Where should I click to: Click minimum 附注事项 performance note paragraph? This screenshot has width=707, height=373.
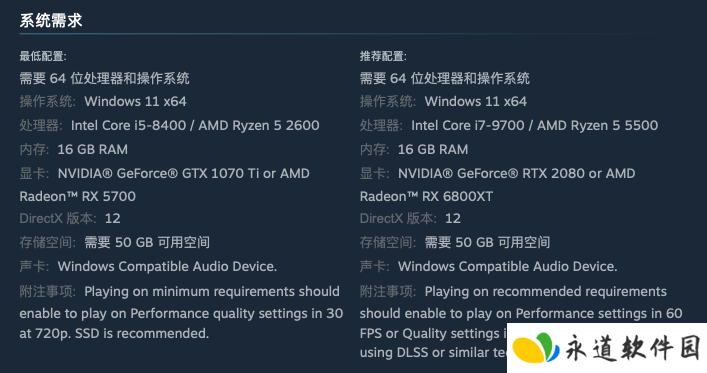coord(181,312)
